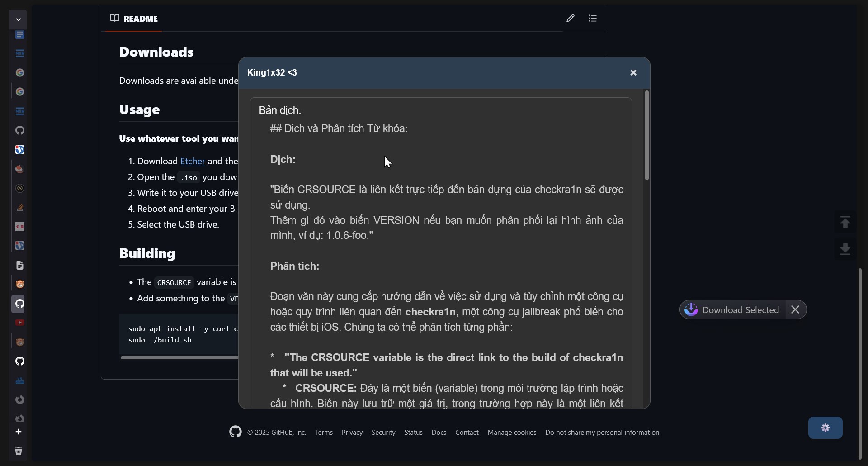Click the Building heading in README
This screenshot has height=466, width=868.
[x=147, y=253]
